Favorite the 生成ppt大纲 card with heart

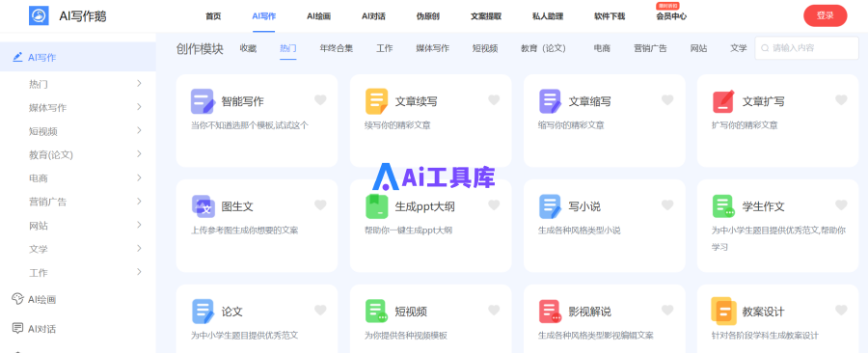click(494, 205)
